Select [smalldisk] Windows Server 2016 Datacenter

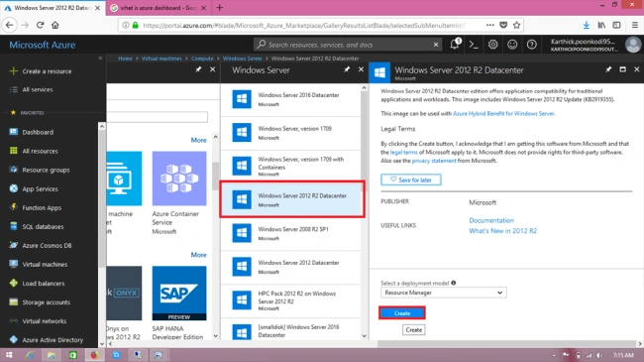pos(290,330)
